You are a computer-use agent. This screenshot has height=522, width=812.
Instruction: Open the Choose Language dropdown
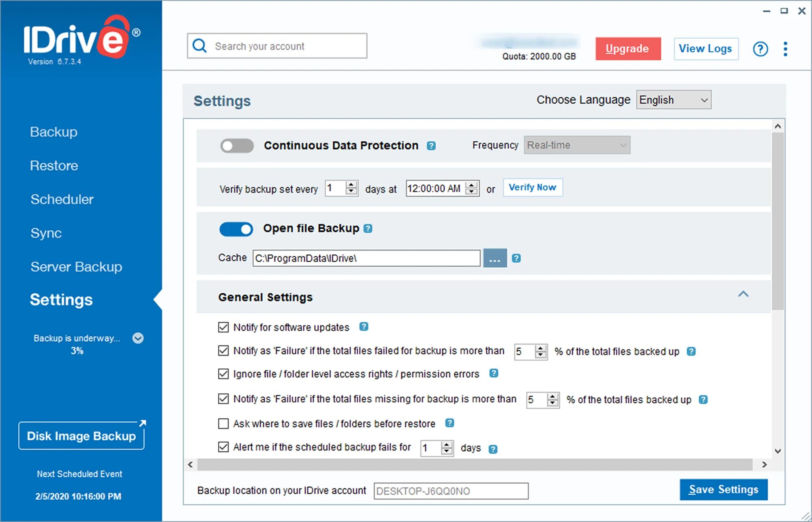click(x=673, y=100)
